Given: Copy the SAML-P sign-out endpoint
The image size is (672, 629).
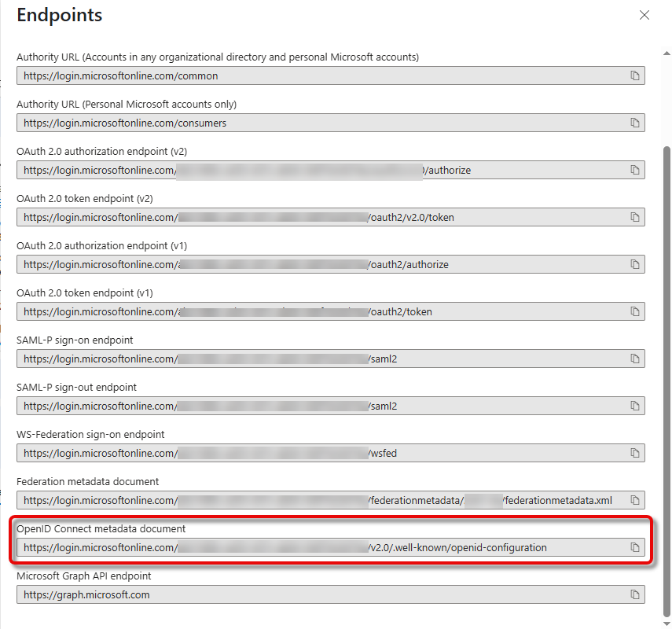Looking at the screenshot, I should (634, 406).
